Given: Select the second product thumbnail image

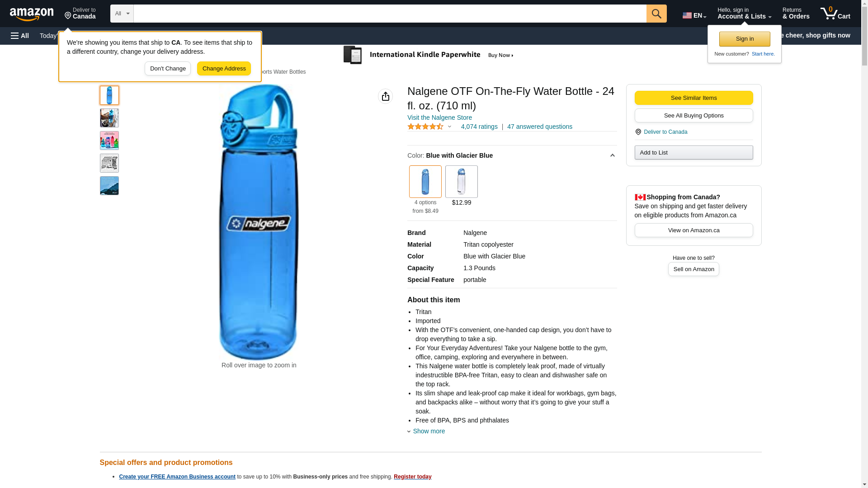Looking at the screenshot, I should (109, 118).
